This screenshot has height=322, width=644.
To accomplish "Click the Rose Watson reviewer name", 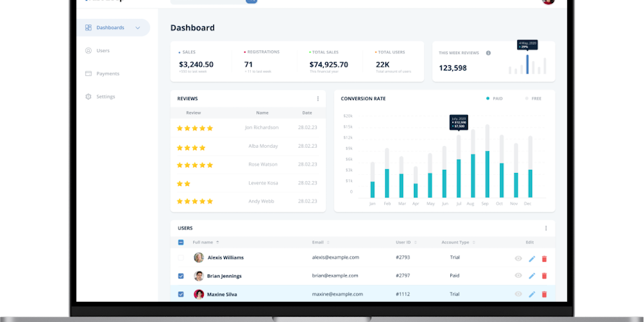I will [x=263, y=164].
